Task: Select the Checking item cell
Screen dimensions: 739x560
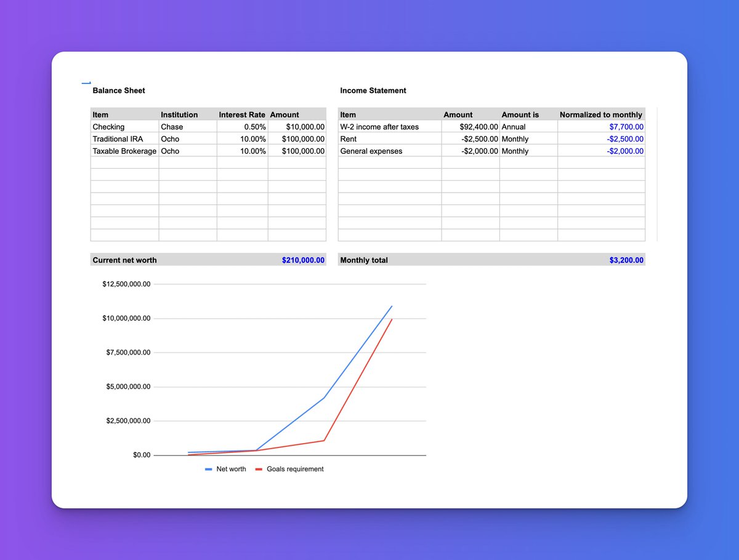Action: coord(124,127)
